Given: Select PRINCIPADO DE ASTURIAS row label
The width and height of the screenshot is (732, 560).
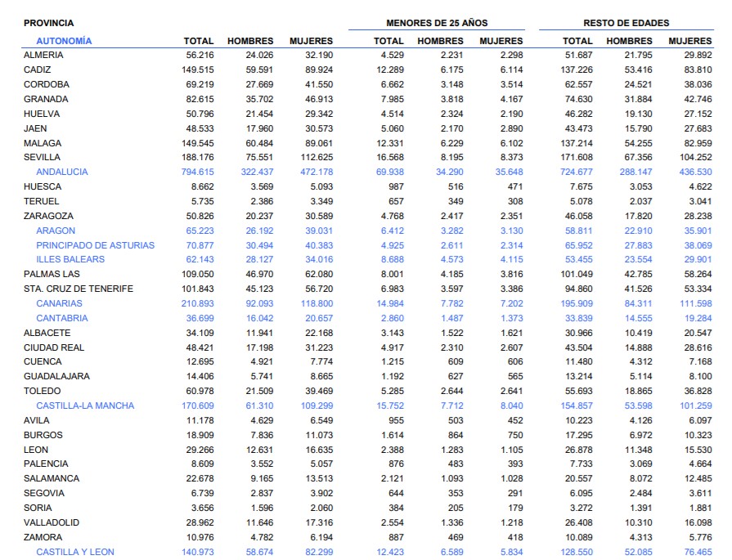Looking at the screenshot, I should pos(94,245).
